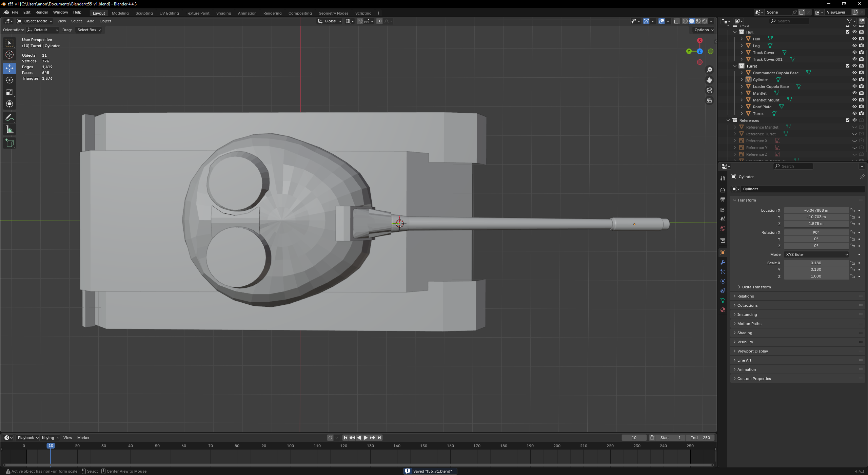Open the Material properties tab
The height and width of the screenshot is (475, 868).
tap(723, 310)
